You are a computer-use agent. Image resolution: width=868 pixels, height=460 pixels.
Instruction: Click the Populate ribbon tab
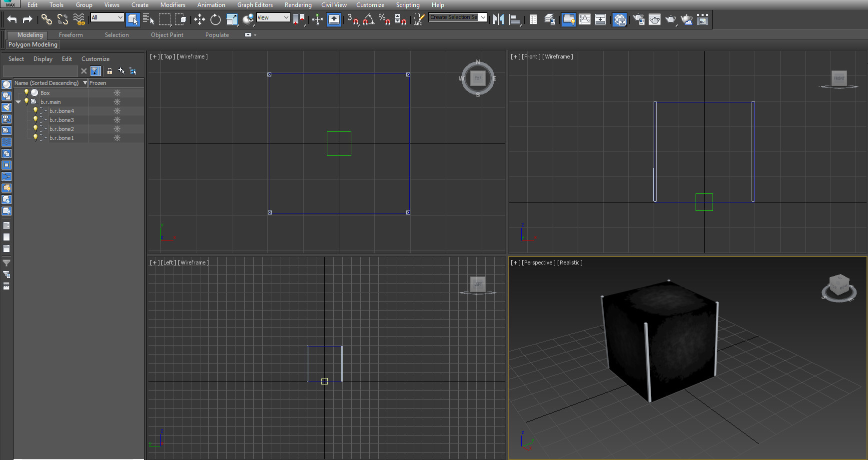[x=217, y=35]
